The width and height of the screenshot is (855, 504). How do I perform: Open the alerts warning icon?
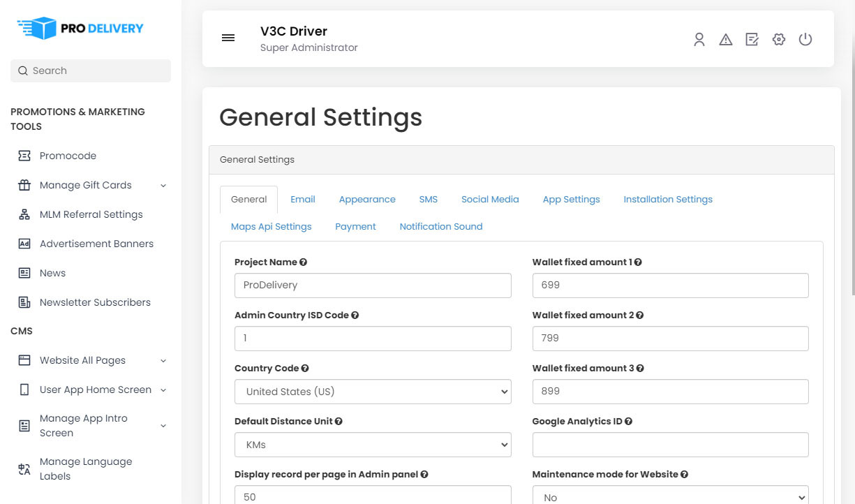(726, 40)
